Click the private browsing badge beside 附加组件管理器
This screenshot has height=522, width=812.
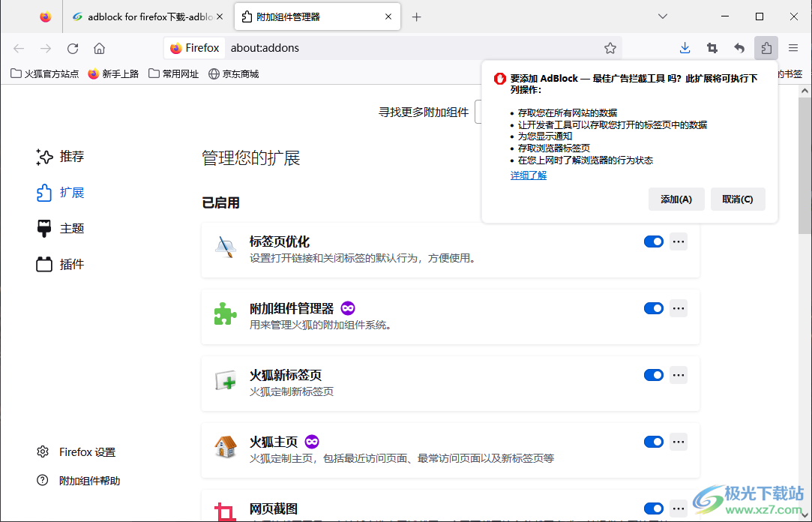pos(348,308)
